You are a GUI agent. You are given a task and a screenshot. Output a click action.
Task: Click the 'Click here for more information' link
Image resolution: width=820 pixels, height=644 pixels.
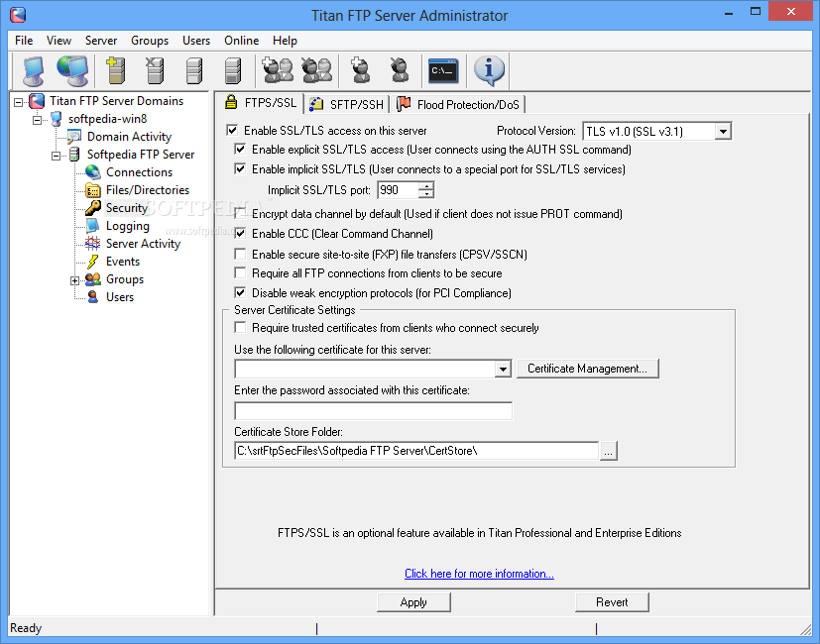click(479, 574)
